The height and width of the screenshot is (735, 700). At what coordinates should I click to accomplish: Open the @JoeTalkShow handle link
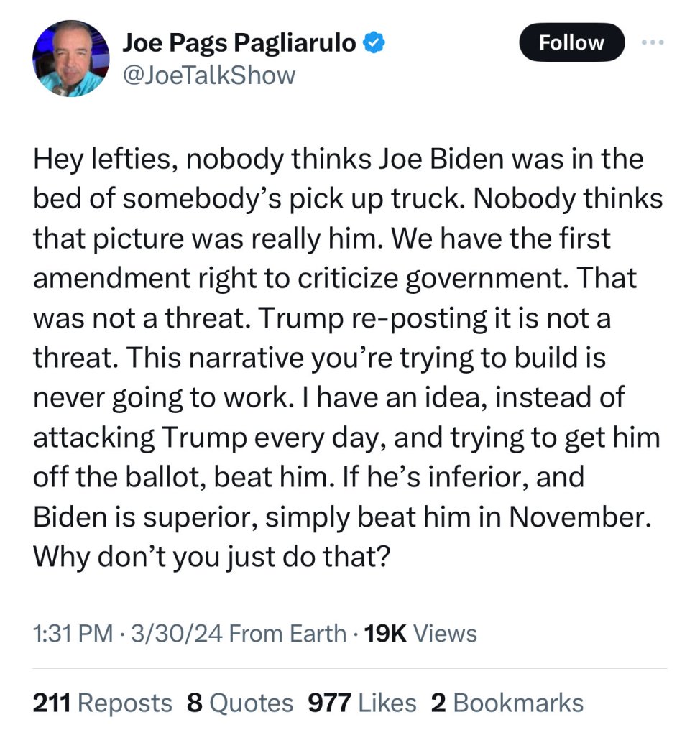coord(209,75)
